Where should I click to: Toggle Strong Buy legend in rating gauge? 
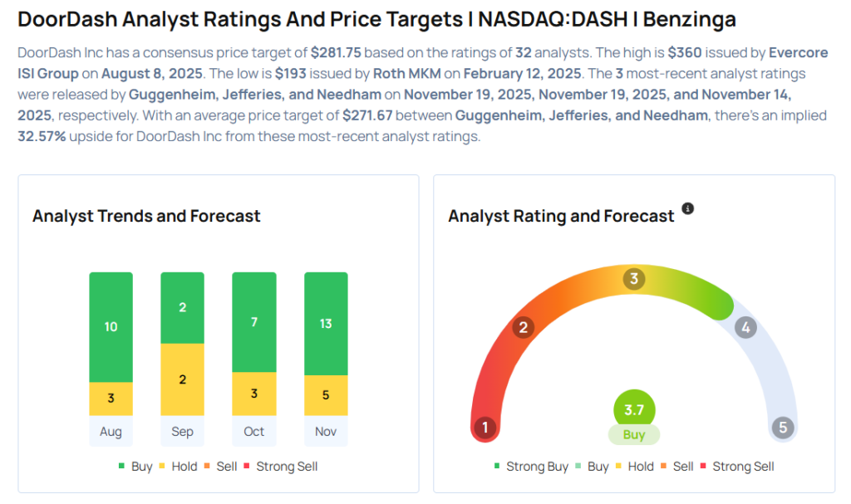531,467
